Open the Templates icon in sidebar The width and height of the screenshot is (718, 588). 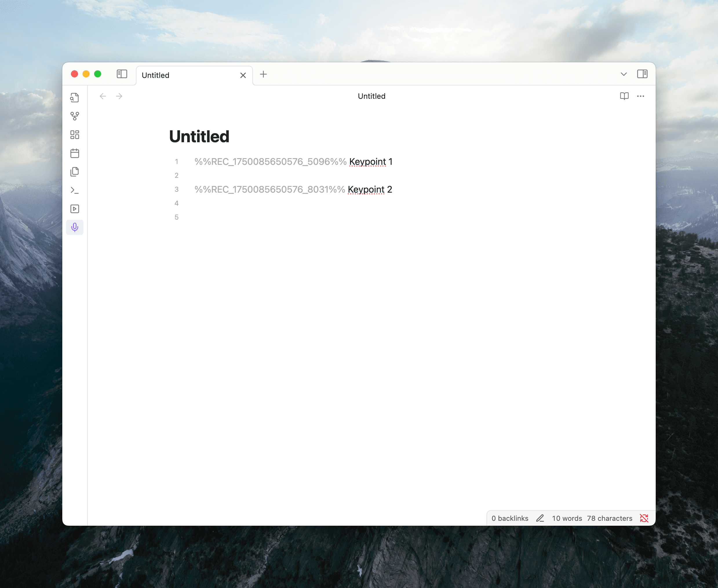point(74,171)
